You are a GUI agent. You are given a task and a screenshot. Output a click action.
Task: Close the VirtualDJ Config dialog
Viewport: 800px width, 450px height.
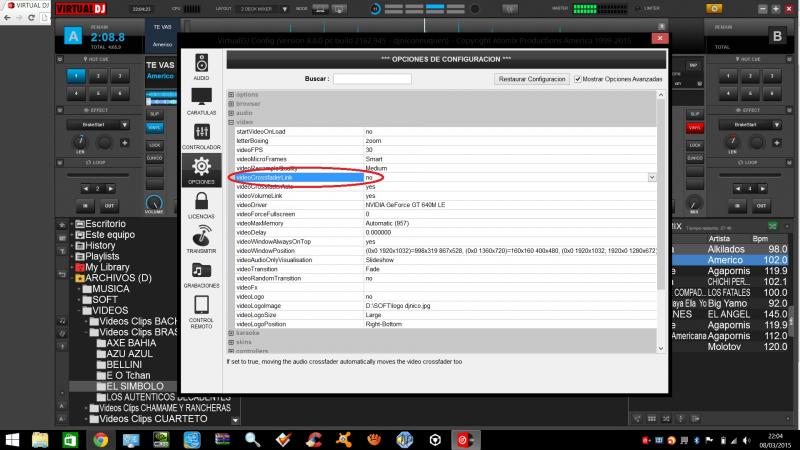[660, 38]
